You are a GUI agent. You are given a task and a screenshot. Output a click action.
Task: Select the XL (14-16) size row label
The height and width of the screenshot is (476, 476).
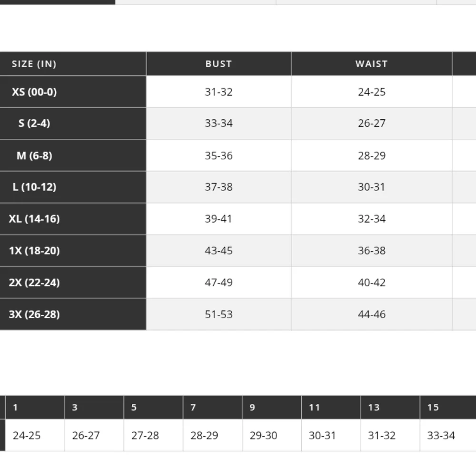tap(34, 219)
